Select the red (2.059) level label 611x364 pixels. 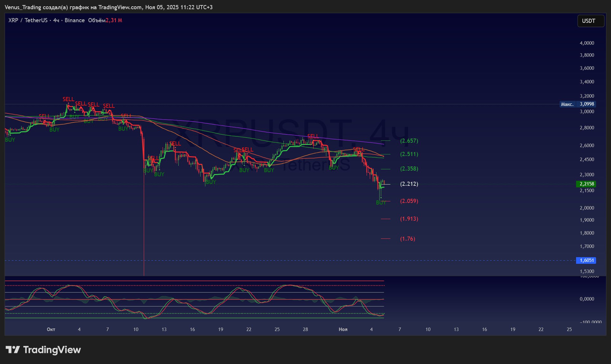(409, 201)
